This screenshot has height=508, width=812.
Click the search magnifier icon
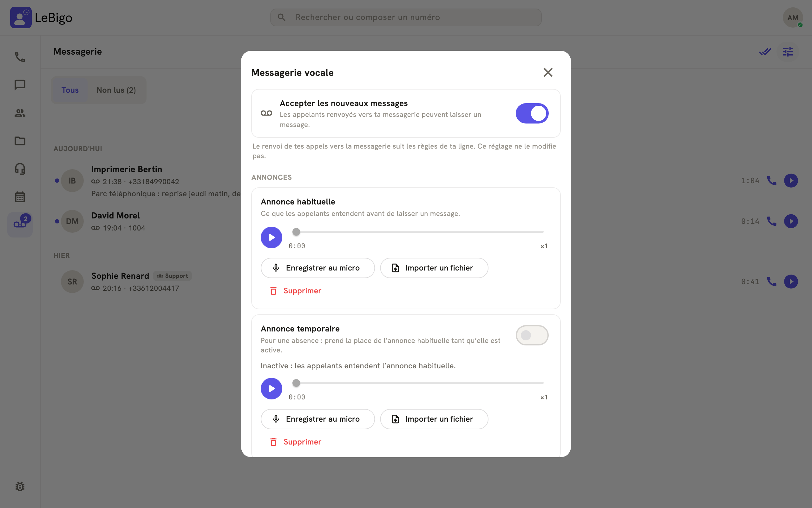(282, 17)
